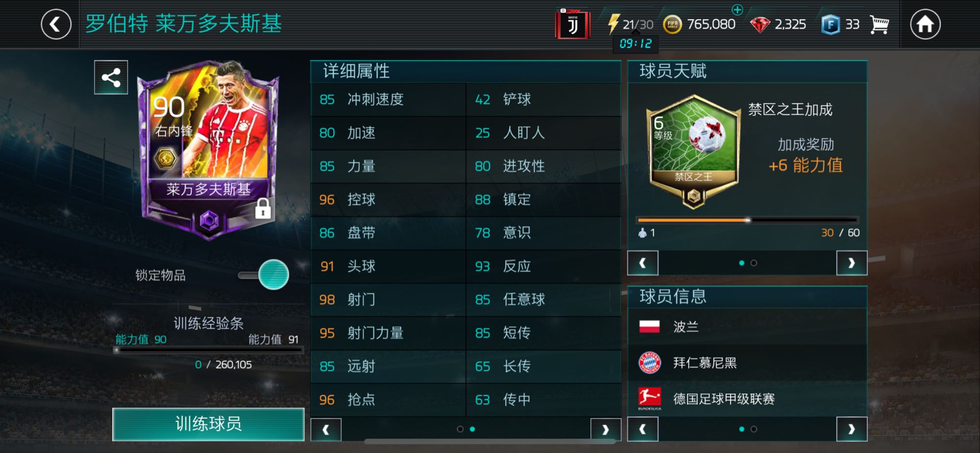Tap the Lewandowski player card
This screenshot has width=980, height=453.
(x=209, y=150)
